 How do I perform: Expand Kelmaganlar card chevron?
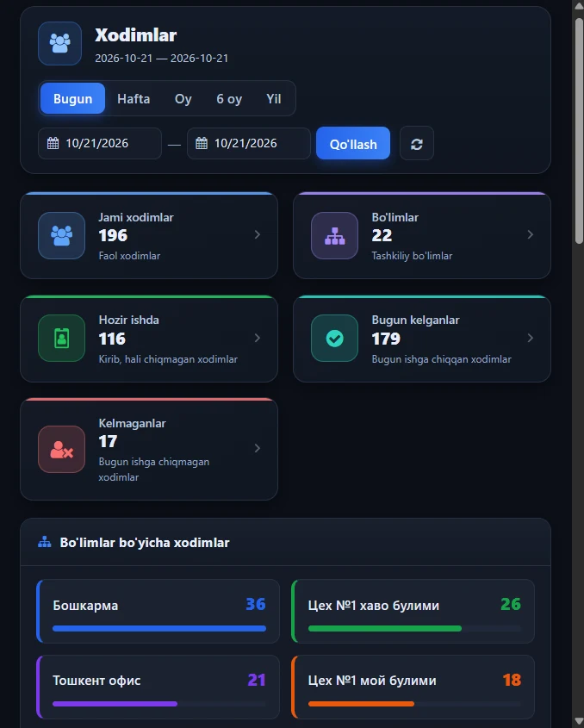click(x=258, y=448)
